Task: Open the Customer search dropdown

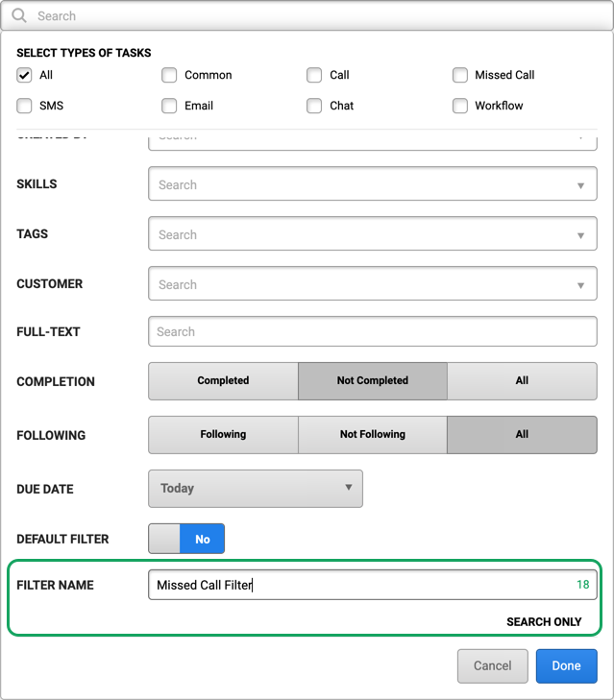Action: click(x=373, y=284)
